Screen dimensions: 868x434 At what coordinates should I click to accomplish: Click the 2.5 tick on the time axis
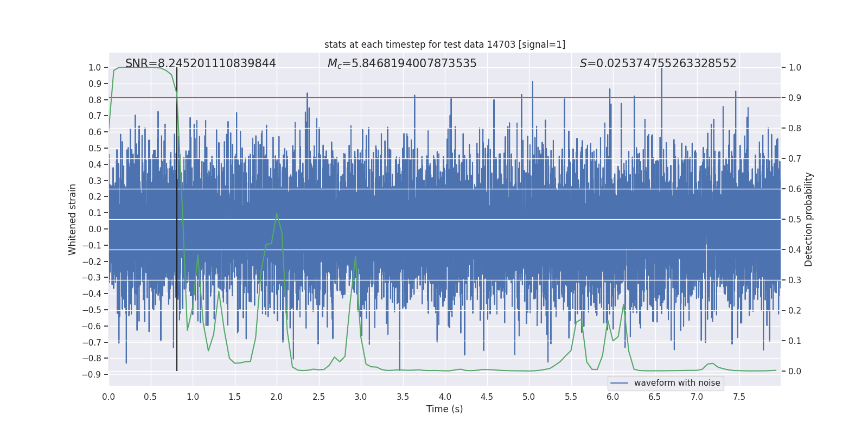(318, 397)
